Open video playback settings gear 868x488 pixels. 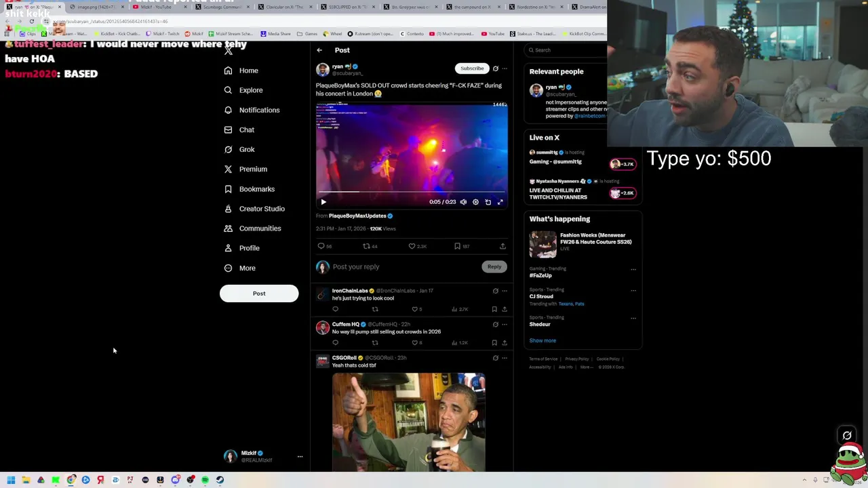(x=475, y=202)
